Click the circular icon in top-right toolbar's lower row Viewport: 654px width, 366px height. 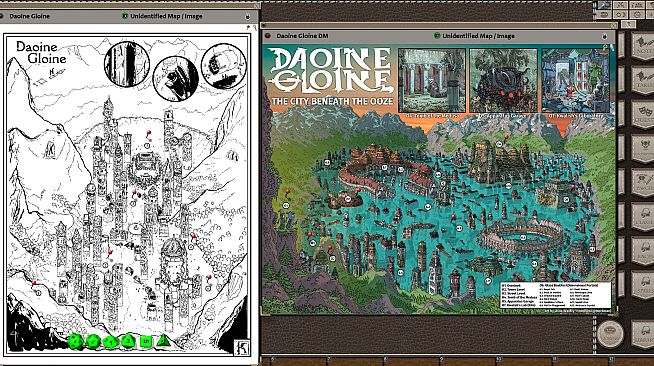point(637,15)
